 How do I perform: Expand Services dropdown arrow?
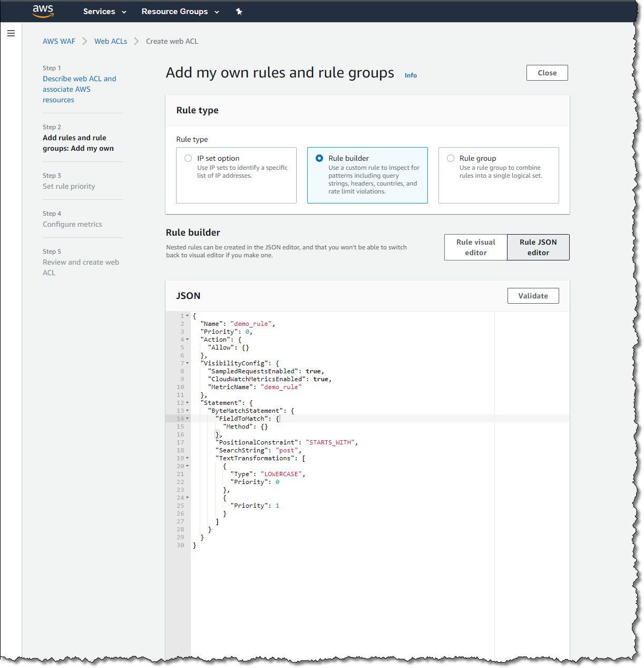click(x=124, y=12)
